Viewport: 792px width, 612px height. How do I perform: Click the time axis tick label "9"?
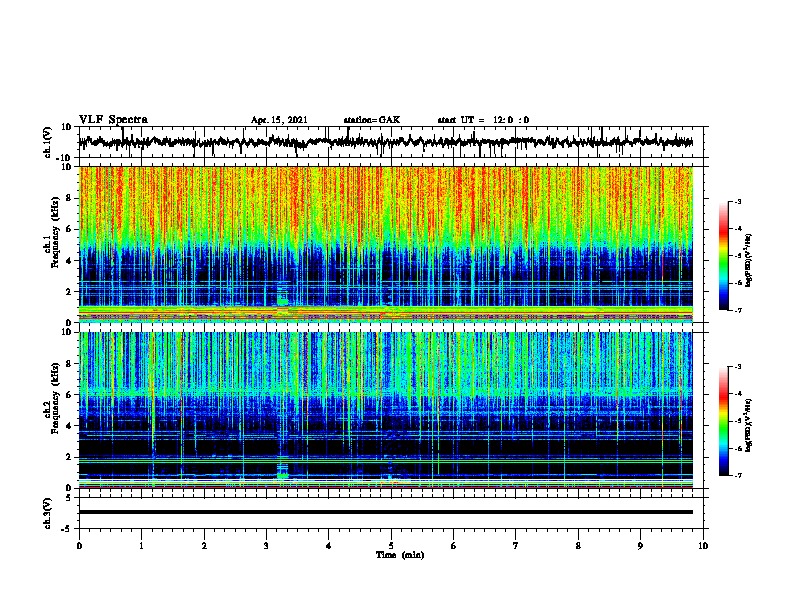tap(640, 546)
